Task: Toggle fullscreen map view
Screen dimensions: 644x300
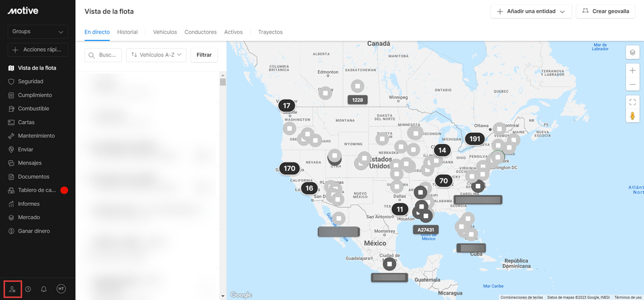Action: [x=632, y=102]
